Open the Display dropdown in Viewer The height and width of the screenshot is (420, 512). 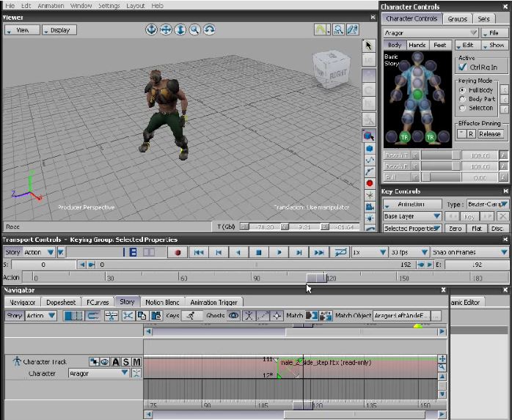click(59, 30)
